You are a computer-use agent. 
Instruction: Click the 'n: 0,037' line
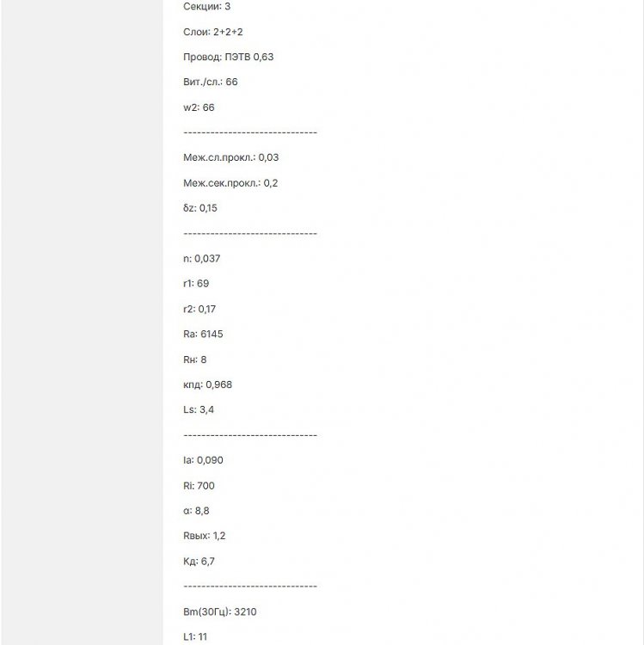coord(202,258)
